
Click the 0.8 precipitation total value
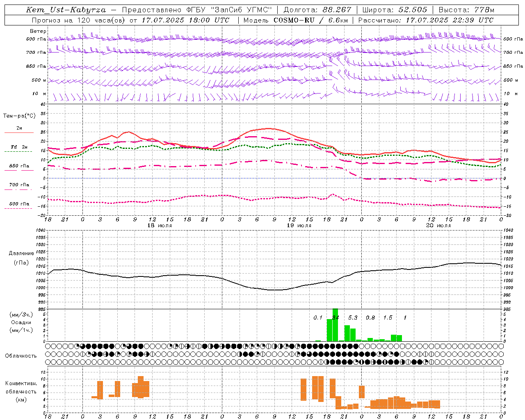click(x=370, y=318)
